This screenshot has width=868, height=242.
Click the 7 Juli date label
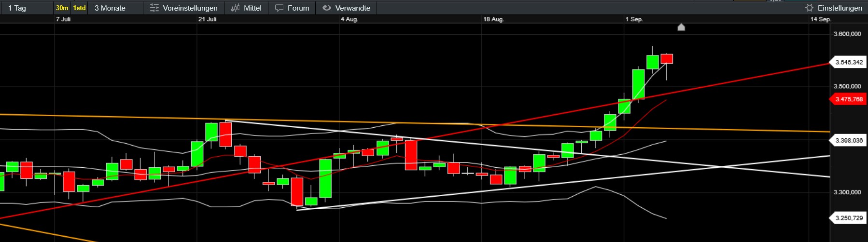pyautogui.click(x=63, y=19)
